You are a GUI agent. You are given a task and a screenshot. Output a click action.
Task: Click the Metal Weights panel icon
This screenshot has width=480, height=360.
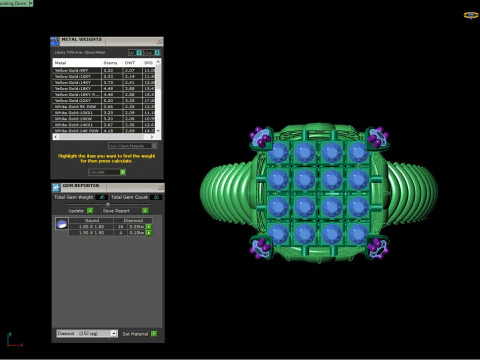55,42
